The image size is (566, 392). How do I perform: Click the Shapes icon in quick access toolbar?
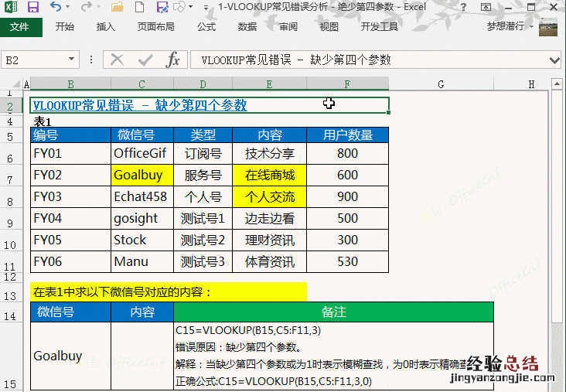[179, 8]
